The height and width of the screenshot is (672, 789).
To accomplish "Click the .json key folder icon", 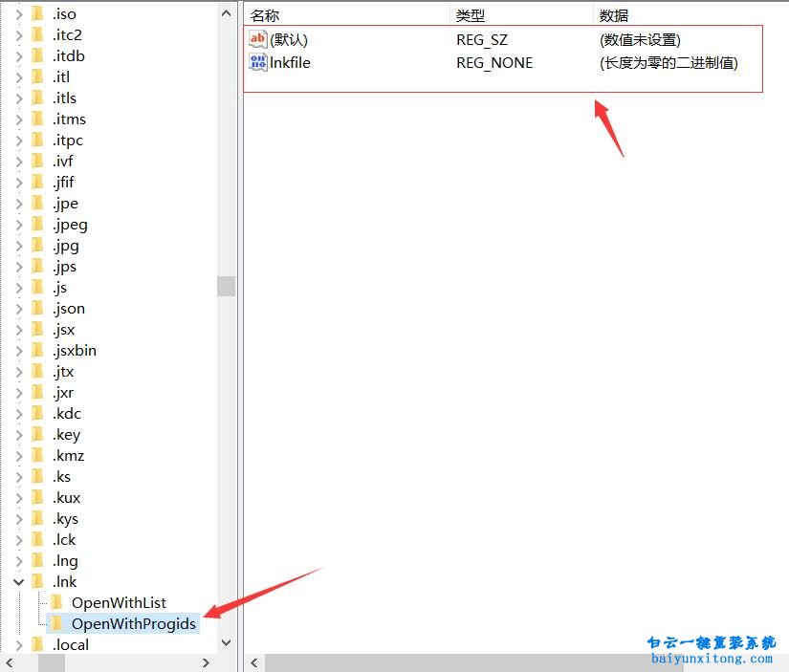I will tap(38, 308).
